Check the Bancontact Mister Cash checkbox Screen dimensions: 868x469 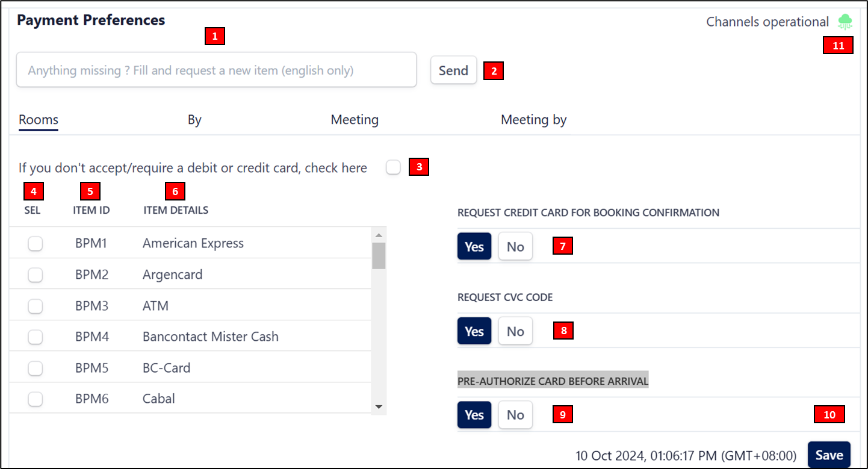point(36,337)
